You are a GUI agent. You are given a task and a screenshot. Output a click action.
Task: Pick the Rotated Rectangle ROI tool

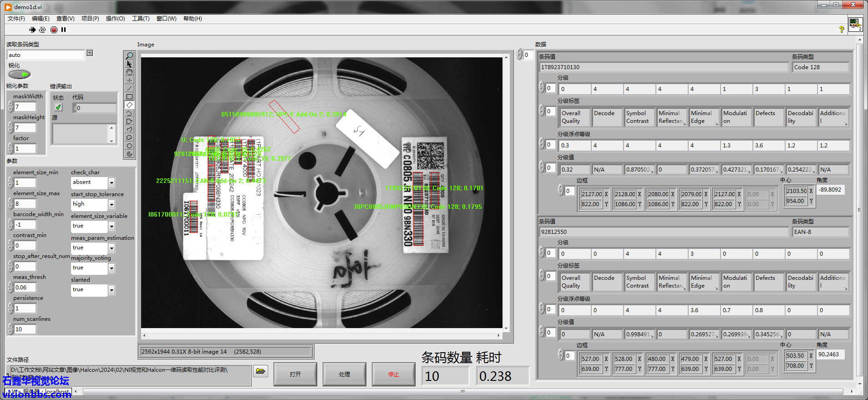point(129,105)
